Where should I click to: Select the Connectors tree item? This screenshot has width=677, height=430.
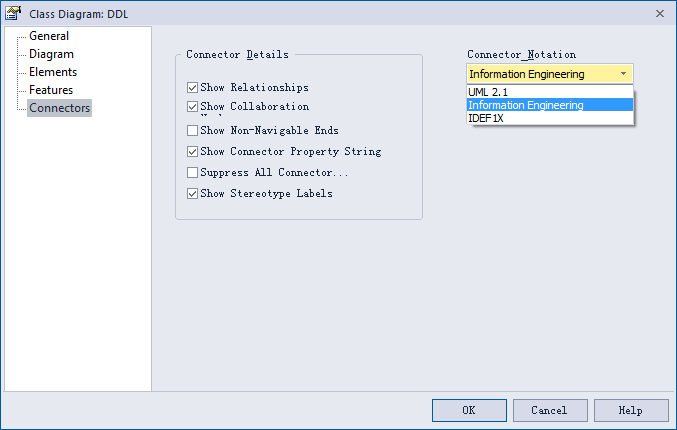coord(60,108)
